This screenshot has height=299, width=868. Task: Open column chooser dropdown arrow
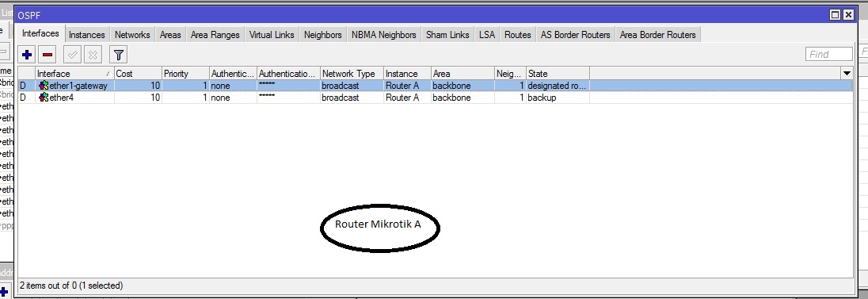click(x=847, y=73)
